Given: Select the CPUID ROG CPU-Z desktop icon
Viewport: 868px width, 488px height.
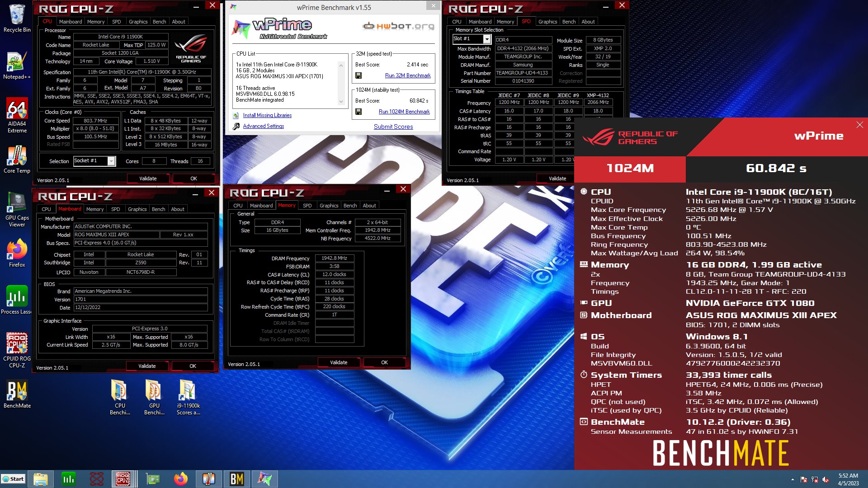Looking at the screenshot, I should pos(17,351).
